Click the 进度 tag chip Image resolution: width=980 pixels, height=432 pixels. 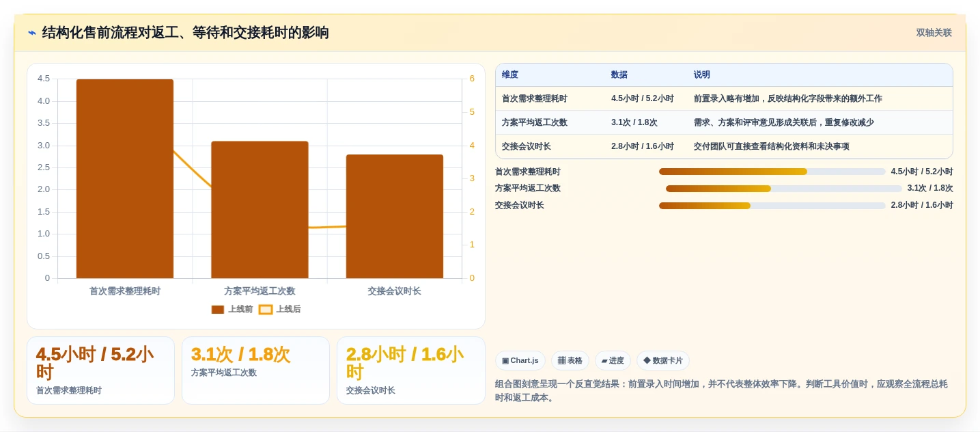click(x=613, y=361)
